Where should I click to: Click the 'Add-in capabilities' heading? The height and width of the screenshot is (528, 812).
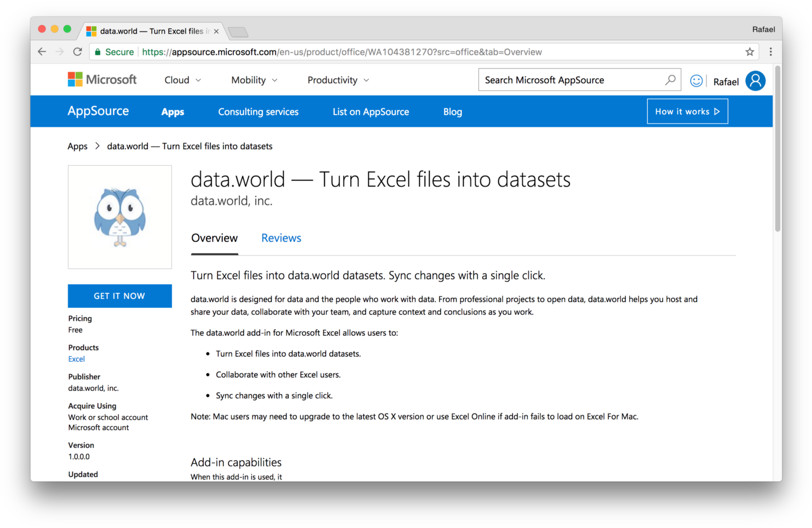[236, 462]
